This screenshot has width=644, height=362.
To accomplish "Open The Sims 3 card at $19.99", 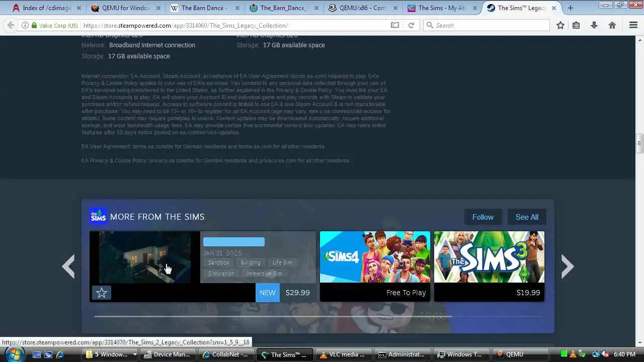I will pos(489,266).
